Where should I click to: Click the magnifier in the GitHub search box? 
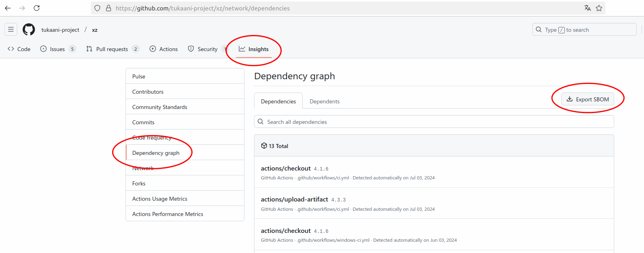click(539, 29)
